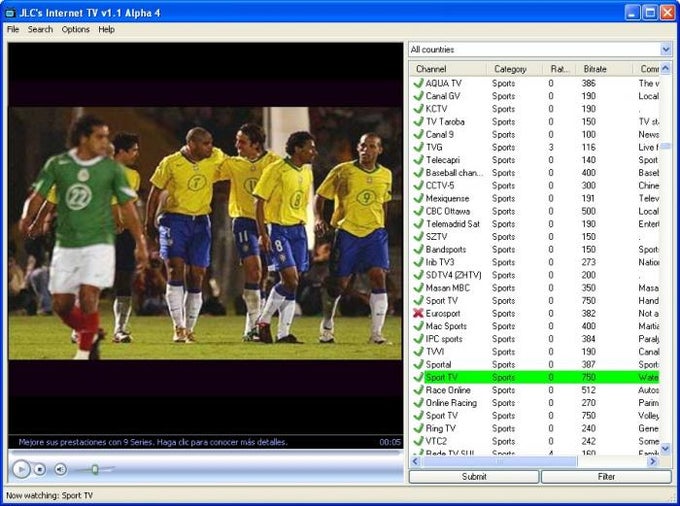Screen dimensions: 680x506
Task: Click the scroll up arrow of channel list
Action: click(666, 68)
